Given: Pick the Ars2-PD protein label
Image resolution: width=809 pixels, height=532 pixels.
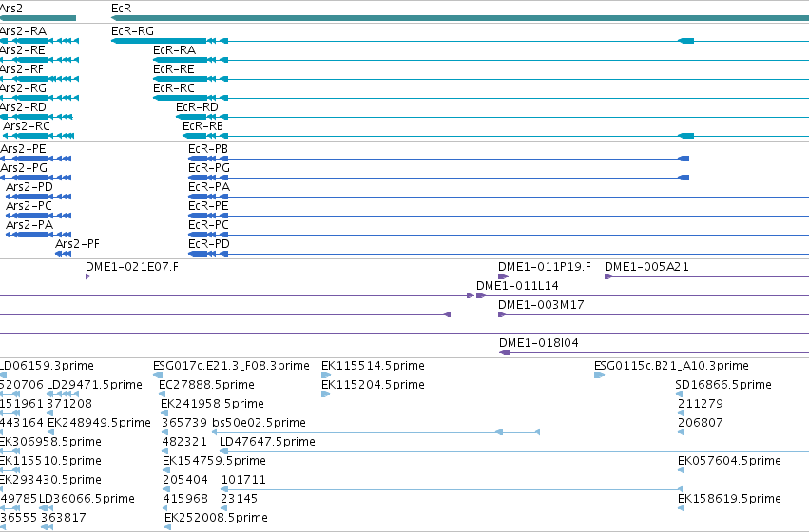Looking at the screenshot, I should tap(29, 187).
